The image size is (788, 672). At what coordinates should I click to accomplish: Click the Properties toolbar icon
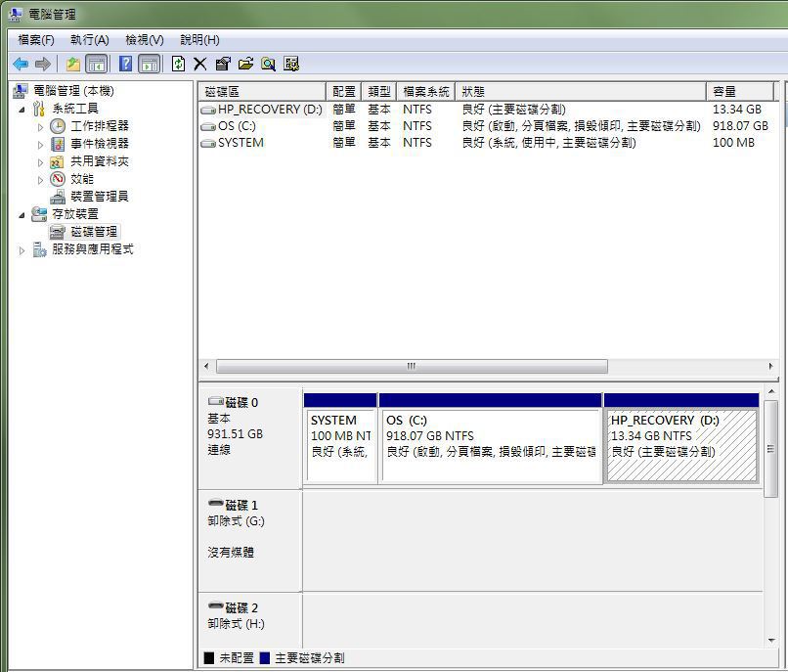223,64
